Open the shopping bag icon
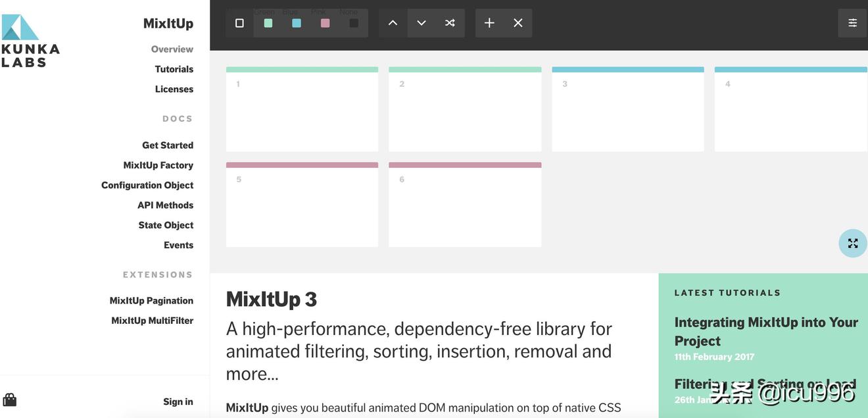This screenshot has height=418, width=868. click(x=10, y=400)
